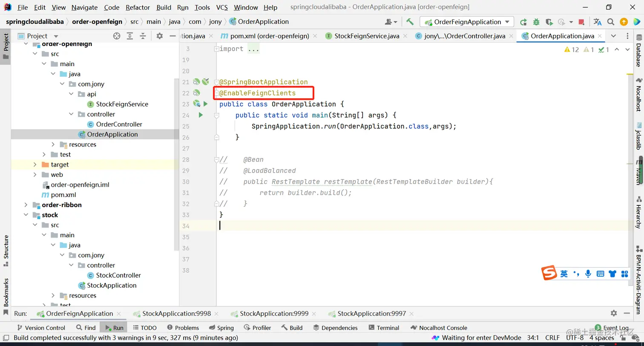Open the Sogou toolbox grid icon
Image resolution: width=644 pixels, height=346 pixels.
tap(625, 274)
